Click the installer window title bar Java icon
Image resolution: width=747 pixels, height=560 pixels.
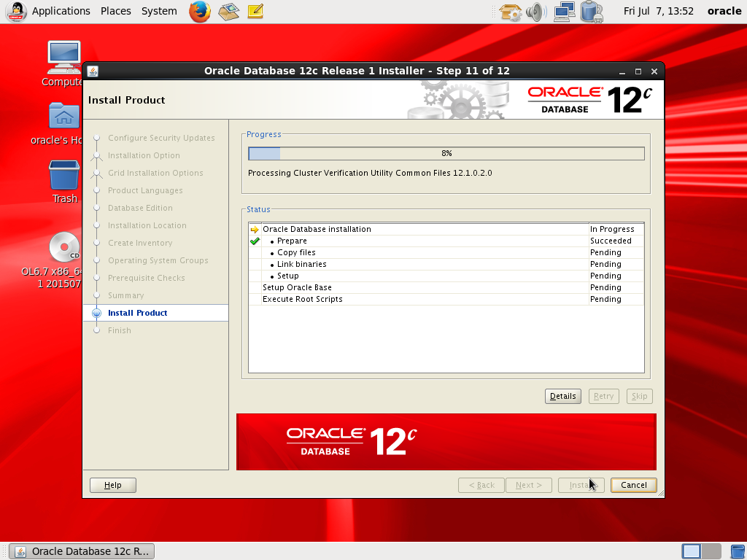tap(93, 71)
